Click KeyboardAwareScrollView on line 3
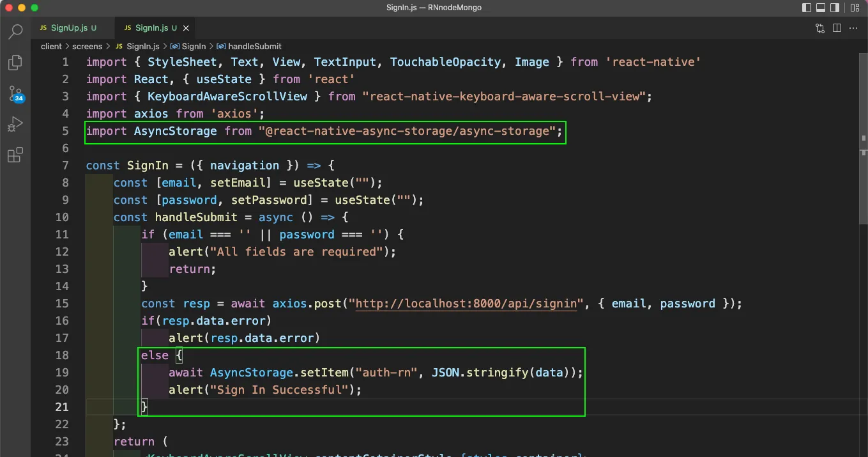This screenshot has height=457, width=868. (227, 97)
